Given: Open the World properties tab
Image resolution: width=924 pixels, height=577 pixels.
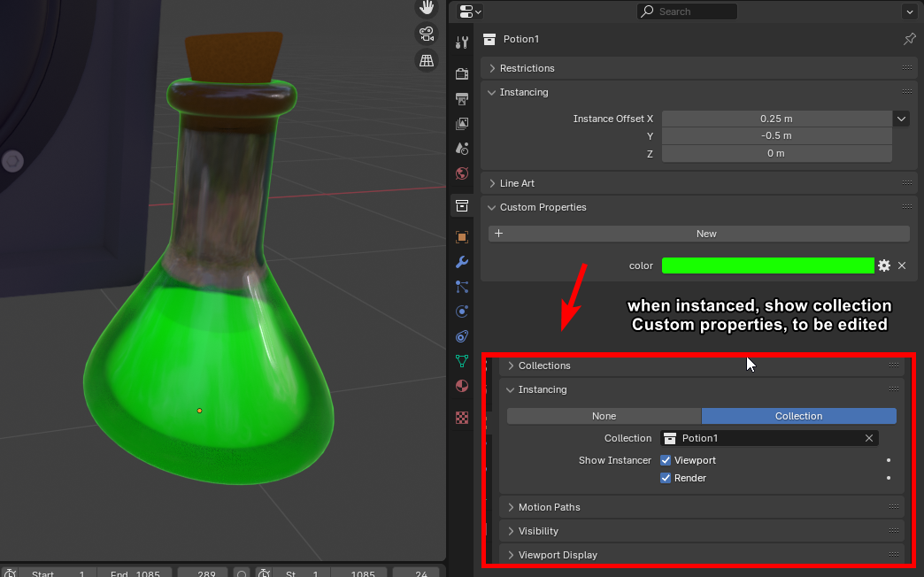Looking at the screenshot, I should pyautogui.click(x=462, y=173).
